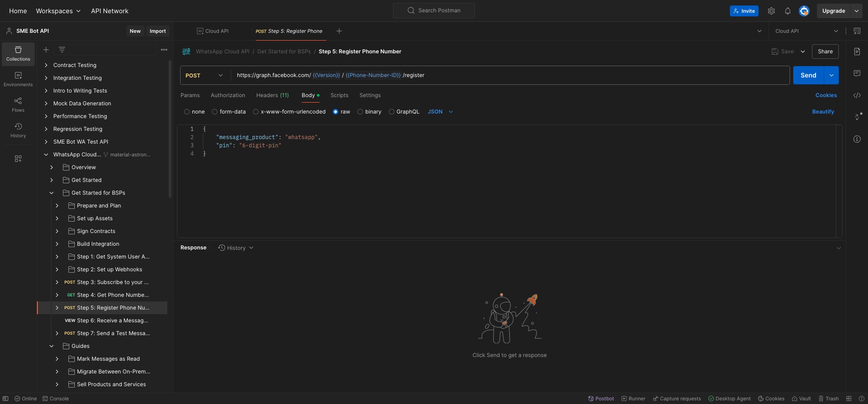The height and width of the screenshot is (404, 868).
Task: Open the environment quick look icon
Action: (857, 31)
